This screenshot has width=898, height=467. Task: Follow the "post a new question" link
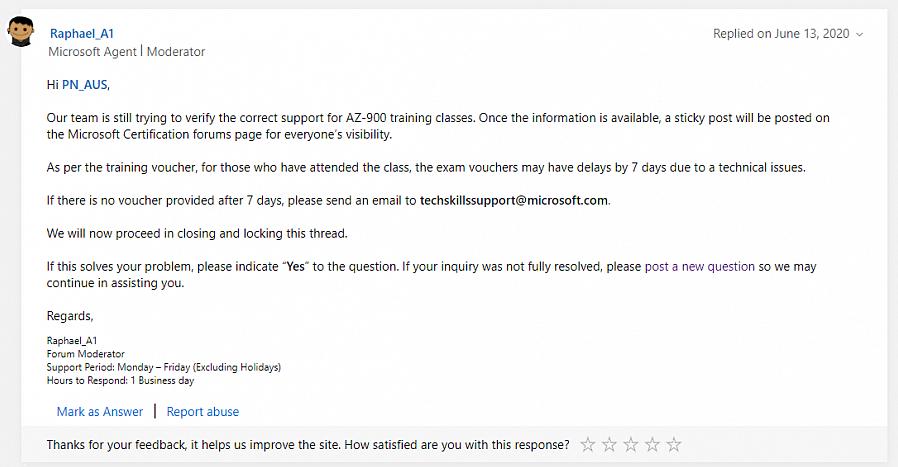click(700, 267)
